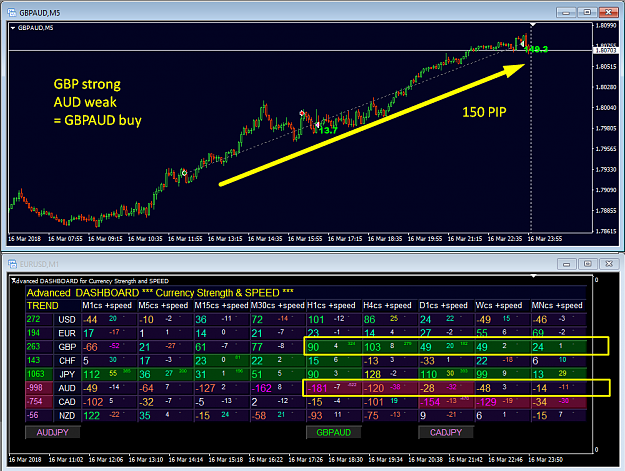
Task: Select the CAD currency row label
Action: [x=67, y=402]
